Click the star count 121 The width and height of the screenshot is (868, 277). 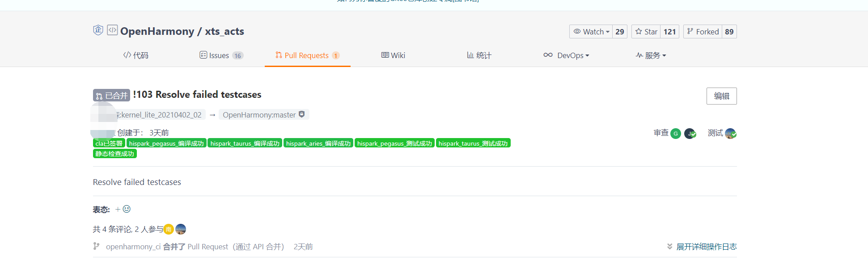669,32
